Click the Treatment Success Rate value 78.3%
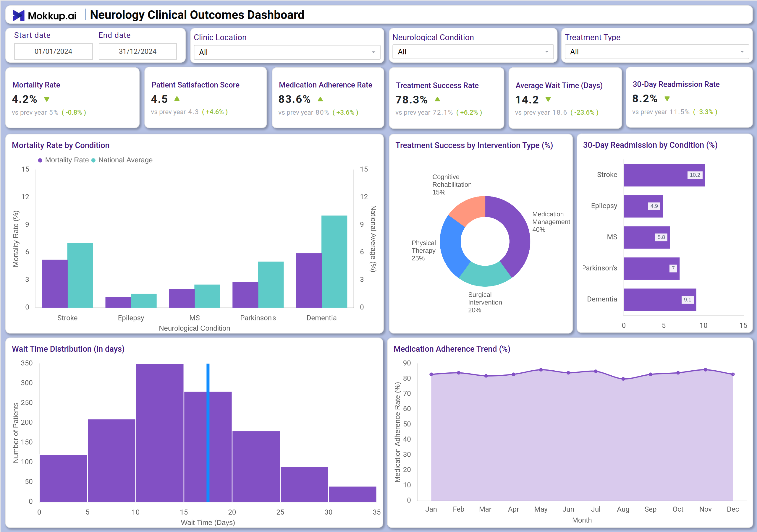The width and height of the screenshot is (757, 532). [x=411, y=100]
